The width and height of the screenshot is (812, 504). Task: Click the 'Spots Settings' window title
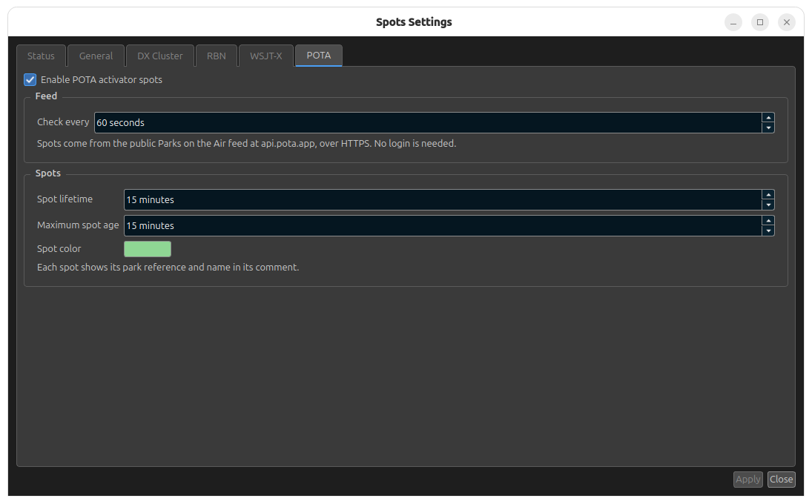pos(414,22)
